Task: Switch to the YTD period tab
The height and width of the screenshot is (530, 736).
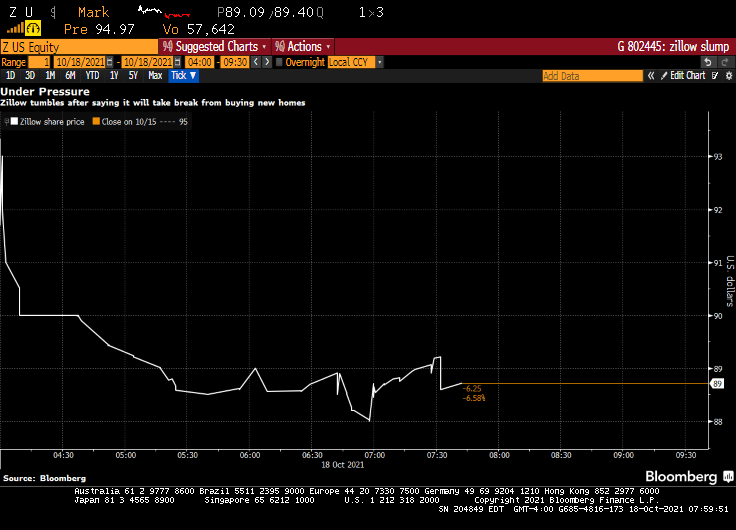Action: coord(92,76)
